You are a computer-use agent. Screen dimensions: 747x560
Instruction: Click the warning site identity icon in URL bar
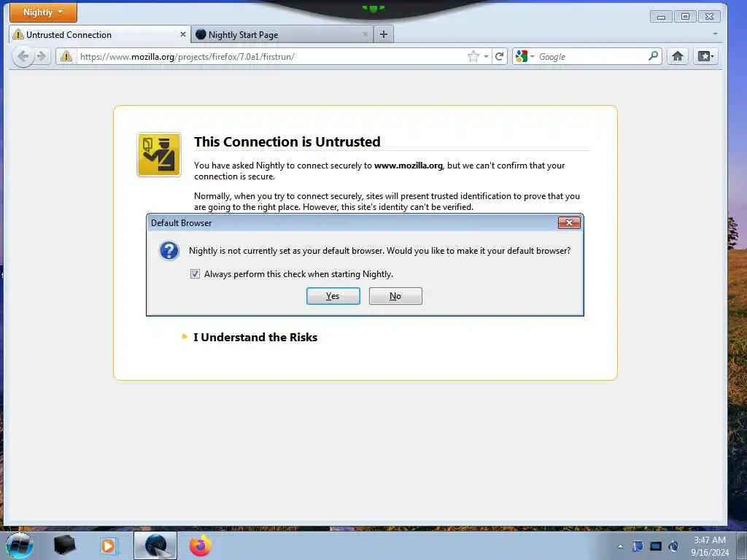point(66,57)
